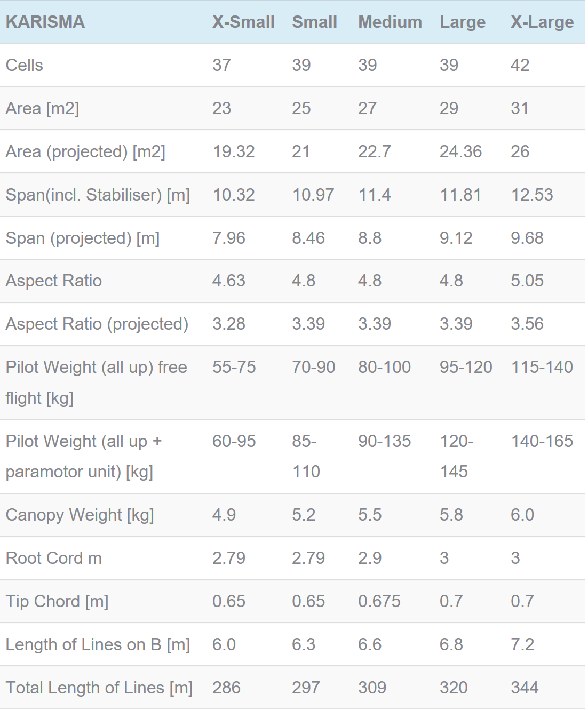Click the Root Cord m label
Image resolution: width=588 pixels, height=710 pixels.
(x=53, y=558)
